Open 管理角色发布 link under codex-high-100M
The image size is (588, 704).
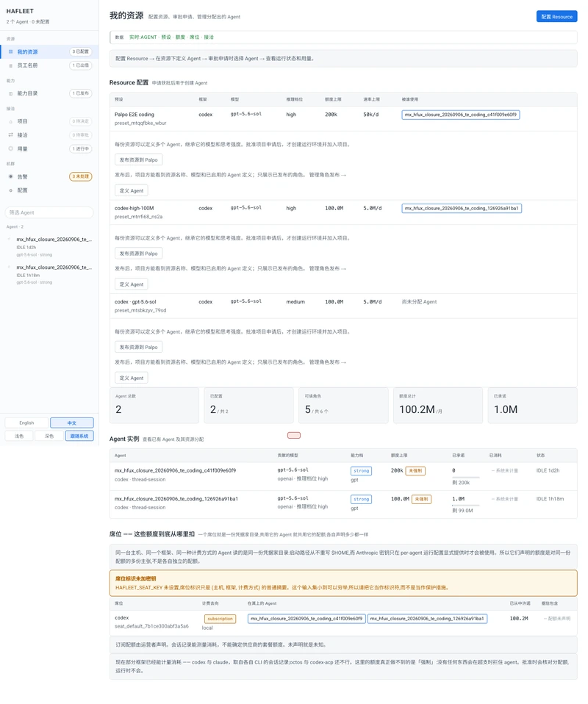tap(328, 268)
